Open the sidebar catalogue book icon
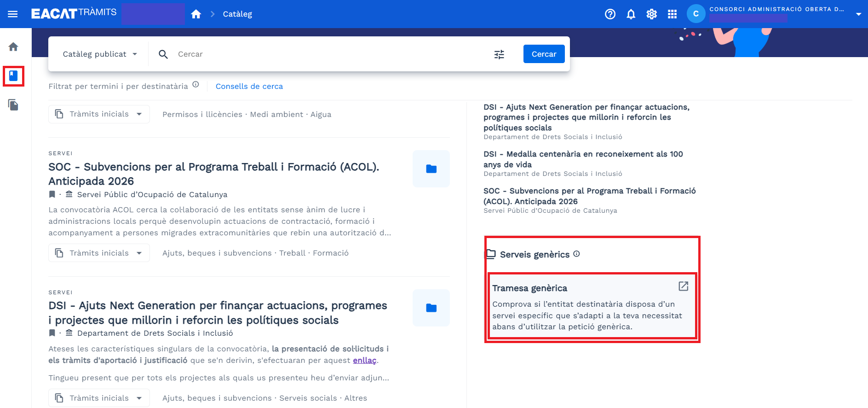 [x=13, y=76]
